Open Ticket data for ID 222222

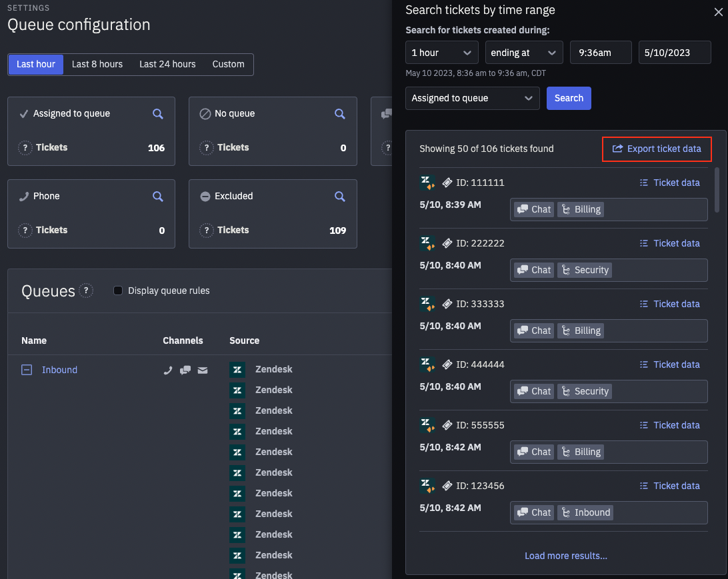pyautogui.click(x=669, y=243)
